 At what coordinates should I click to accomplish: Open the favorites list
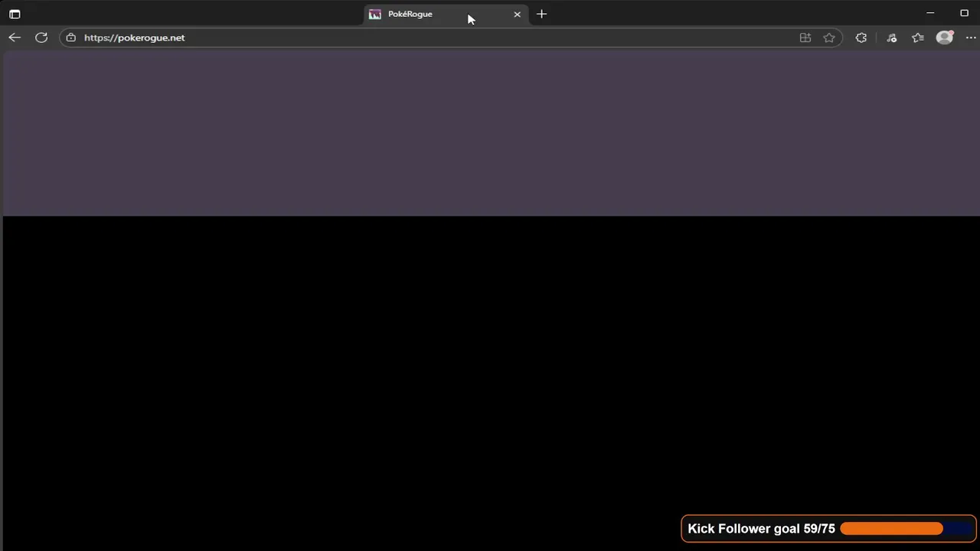[918, 37]
